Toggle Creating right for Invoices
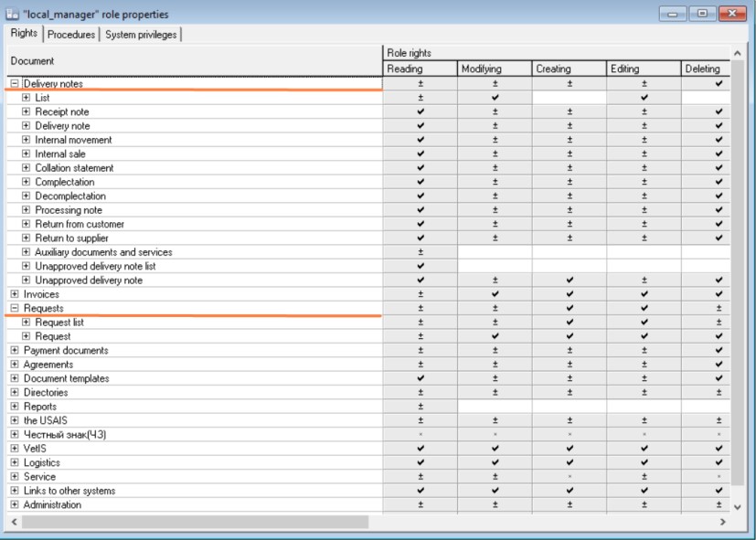Image resolution: width=756 pixels, height=540 pixels. (x=570, y=294)
